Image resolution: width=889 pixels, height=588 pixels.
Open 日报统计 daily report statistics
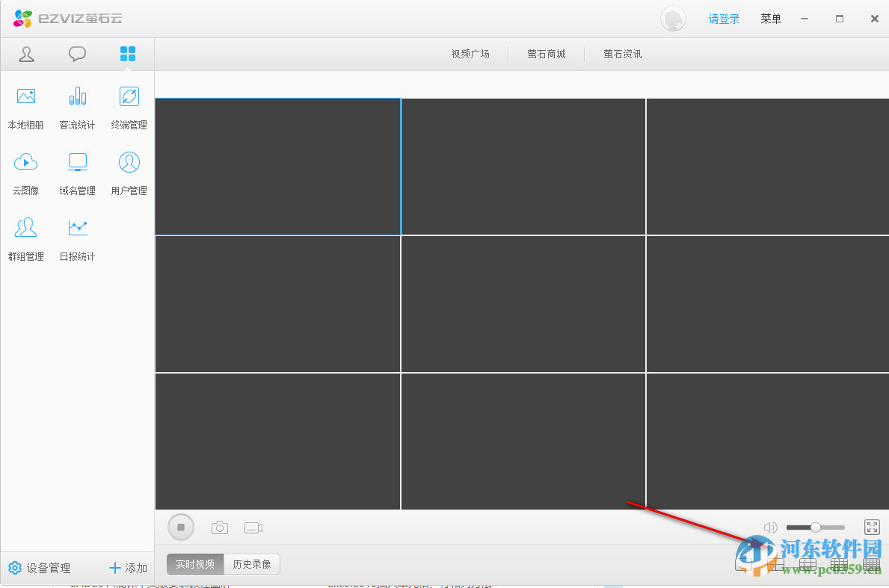(x=77, y=239)
